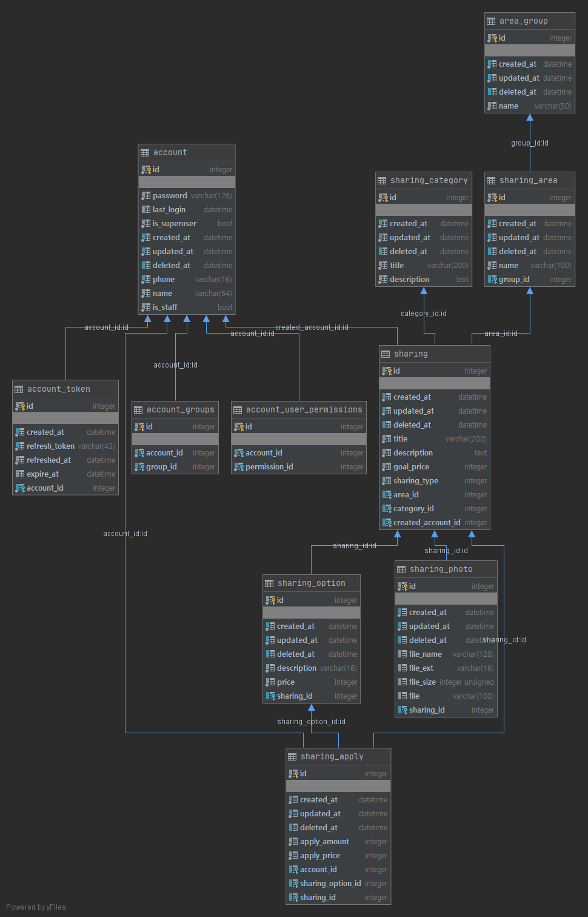Click column icon of sharing_apply apply_amount
The height and width of the screenshot is (917, 588).
[293, 842]
